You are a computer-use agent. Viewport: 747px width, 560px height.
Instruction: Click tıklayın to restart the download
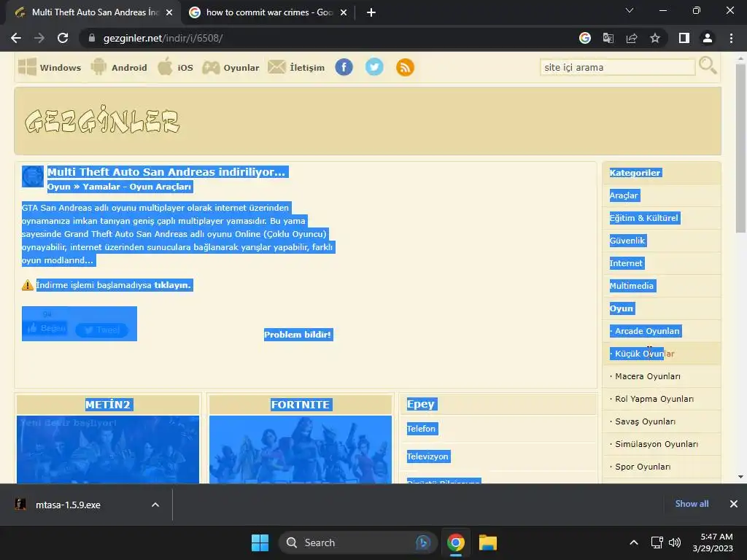pyautogui.click(x=172, y=285)
